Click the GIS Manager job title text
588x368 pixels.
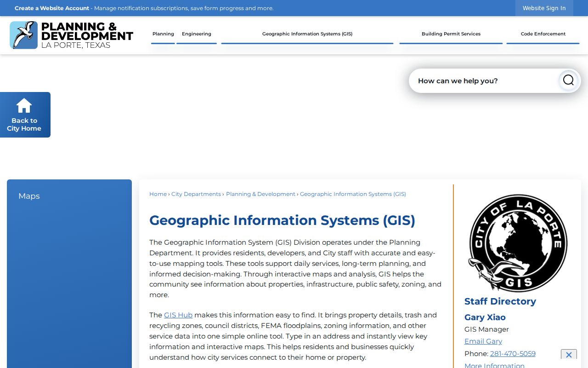(486, 329)
